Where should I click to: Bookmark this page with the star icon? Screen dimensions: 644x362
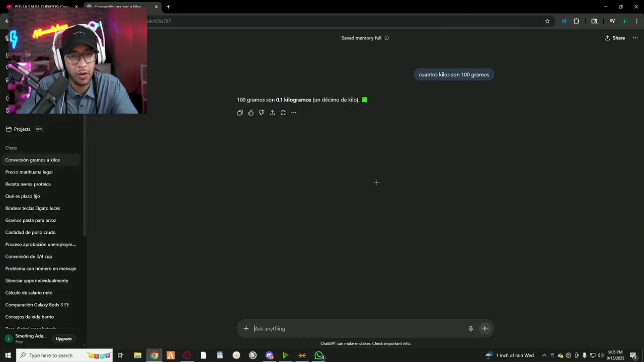click(547, 21)
